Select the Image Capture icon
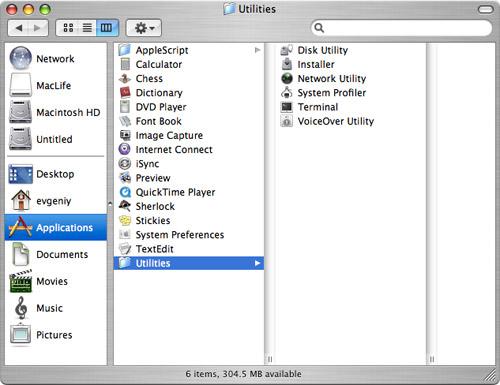500x385 pixels. tap(125, 135)
